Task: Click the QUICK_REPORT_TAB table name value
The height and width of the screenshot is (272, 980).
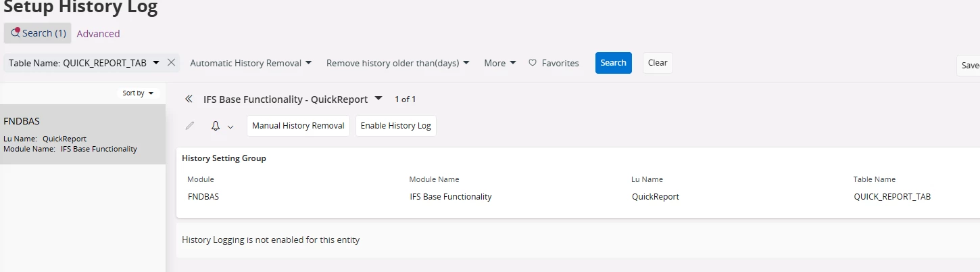Action: pyautogui.click(x=892, y=197)
